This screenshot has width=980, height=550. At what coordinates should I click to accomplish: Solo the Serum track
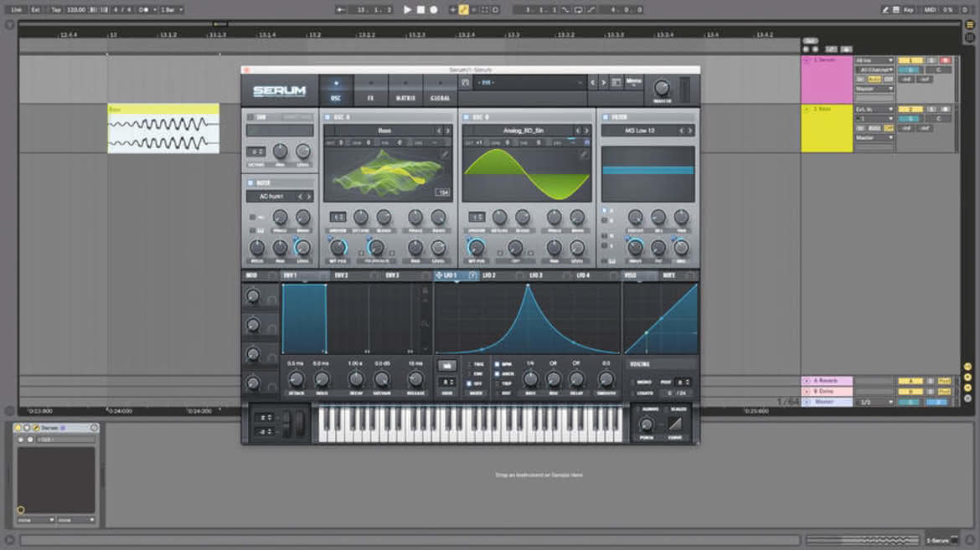pyautogui.click(x=931, y=60)
